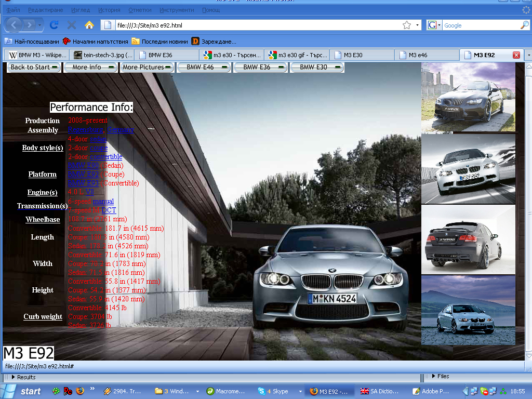Open the Отметки menu
The width and height of the screenshot is (532, 399).
pos(140,10)
